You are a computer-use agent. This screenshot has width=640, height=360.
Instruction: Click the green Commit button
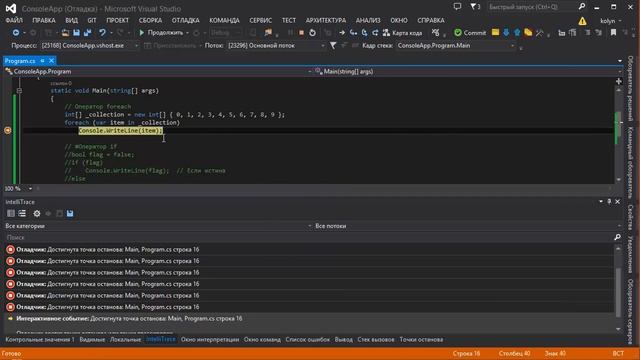(x=470, y=33)
